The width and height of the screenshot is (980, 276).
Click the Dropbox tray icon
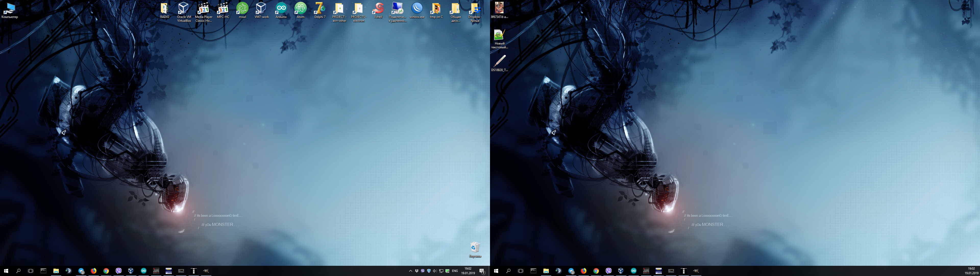tap(416, 271)
